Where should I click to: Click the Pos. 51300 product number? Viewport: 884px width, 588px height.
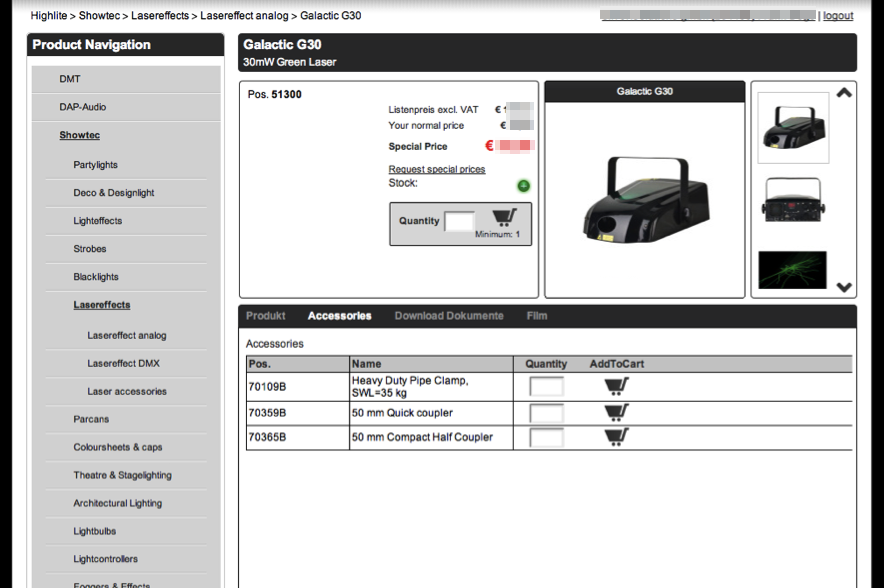(275, 95)
